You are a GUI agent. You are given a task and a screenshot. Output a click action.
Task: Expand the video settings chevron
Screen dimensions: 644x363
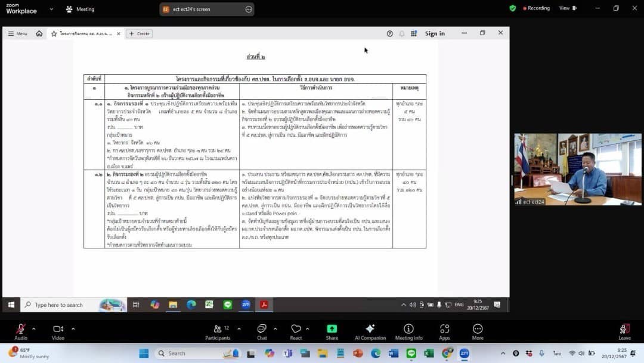(73, 328)
